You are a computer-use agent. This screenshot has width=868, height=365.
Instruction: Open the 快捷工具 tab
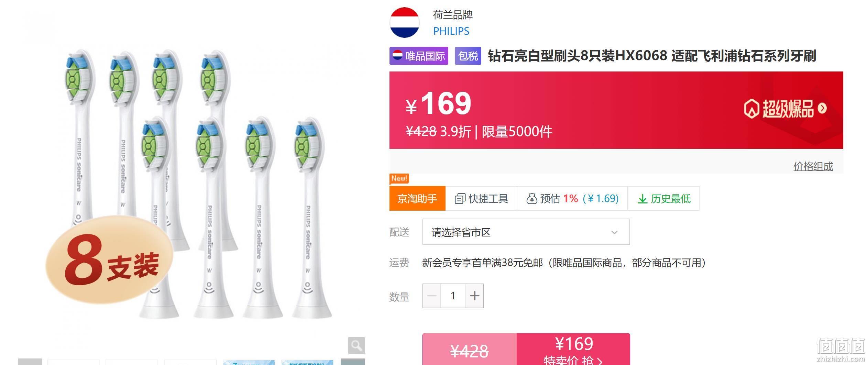[x=481, y=198]
